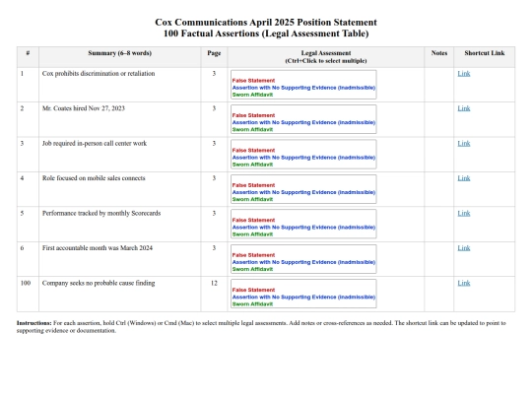
Task: Click the Instructions paragraph below the table
Action: pos(261,327)
